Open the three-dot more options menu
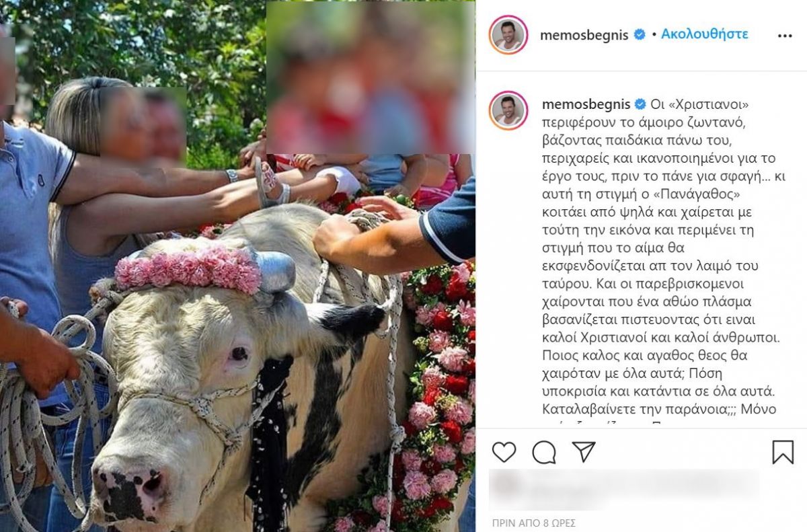 point(785,36)
